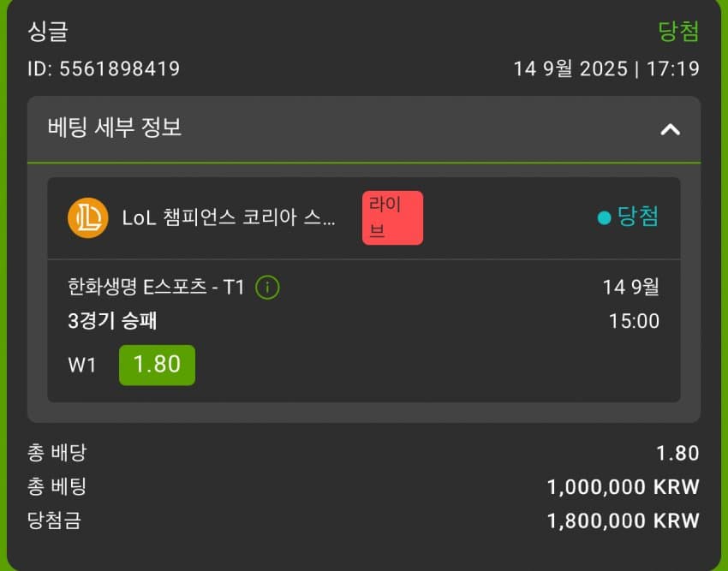Select the 싱글 bet type title
This screenshot has width=728, height=571.
[48, 32]
